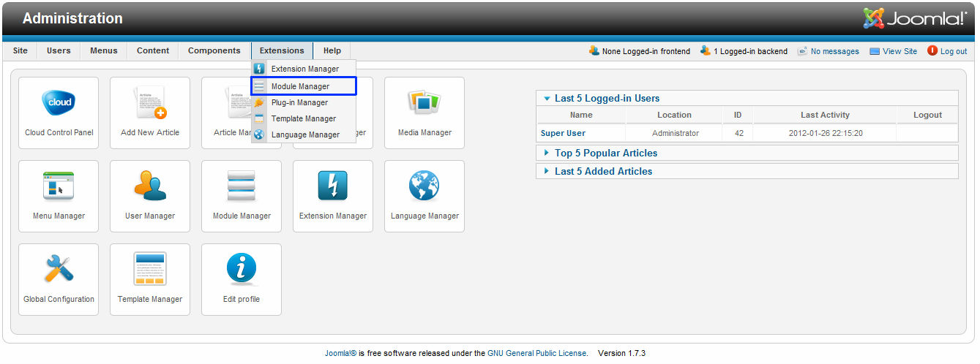The image size is (980, 364).
Task: Open the Global Configuration tools icon
Action: (59, 279)
